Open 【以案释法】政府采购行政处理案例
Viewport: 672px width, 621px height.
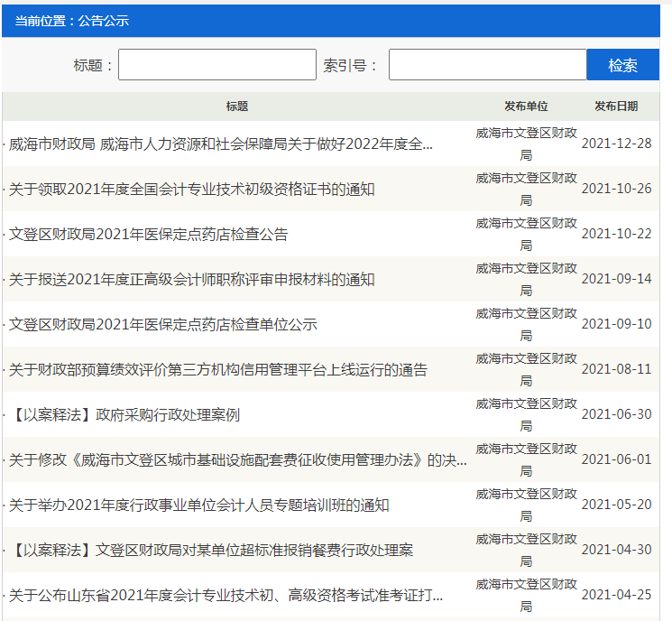[126, 415]
